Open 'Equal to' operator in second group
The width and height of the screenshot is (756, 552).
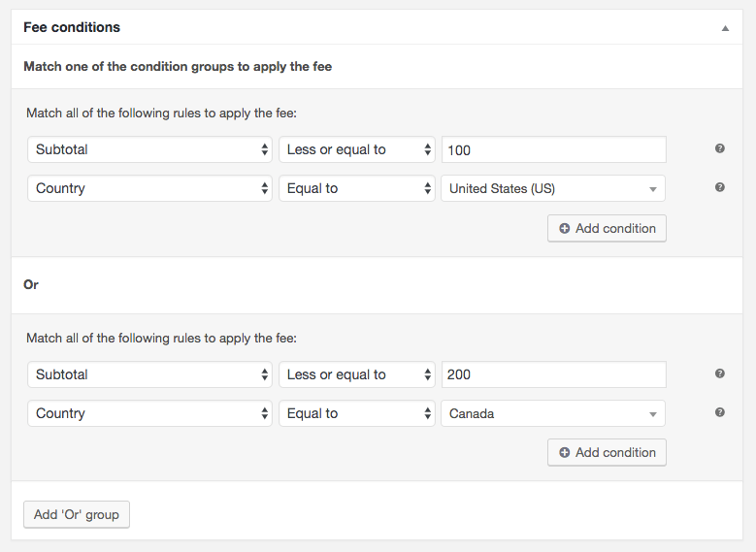point(357,413)
